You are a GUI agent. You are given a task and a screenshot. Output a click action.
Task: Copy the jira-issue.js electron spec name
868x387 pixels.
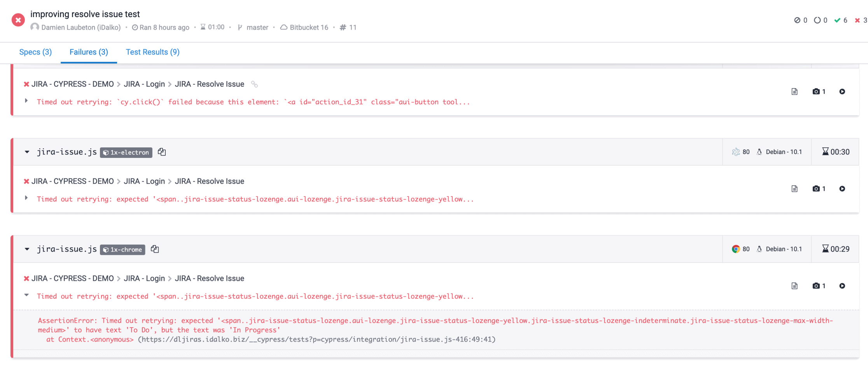[161, 152]
